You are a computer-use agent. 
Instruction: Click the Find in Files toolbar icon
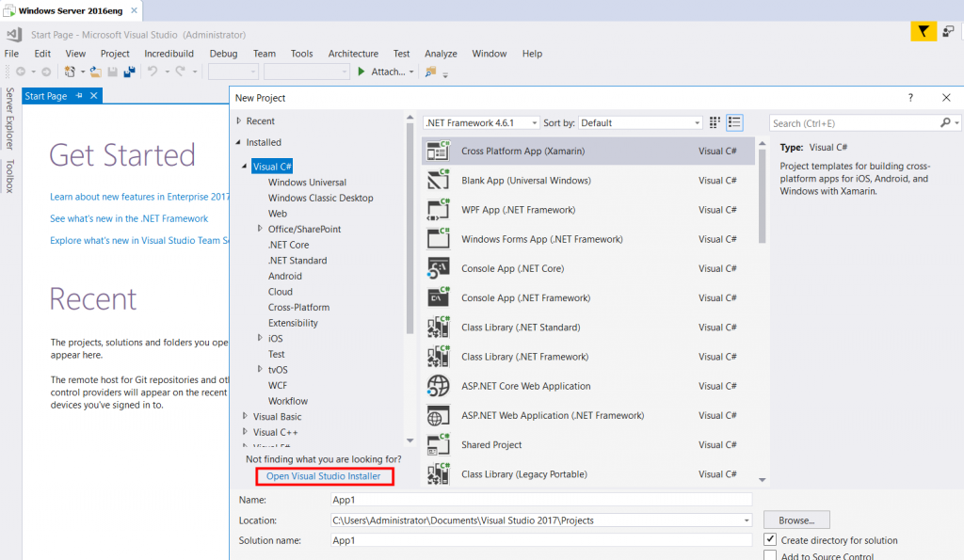tap(430, 72)
